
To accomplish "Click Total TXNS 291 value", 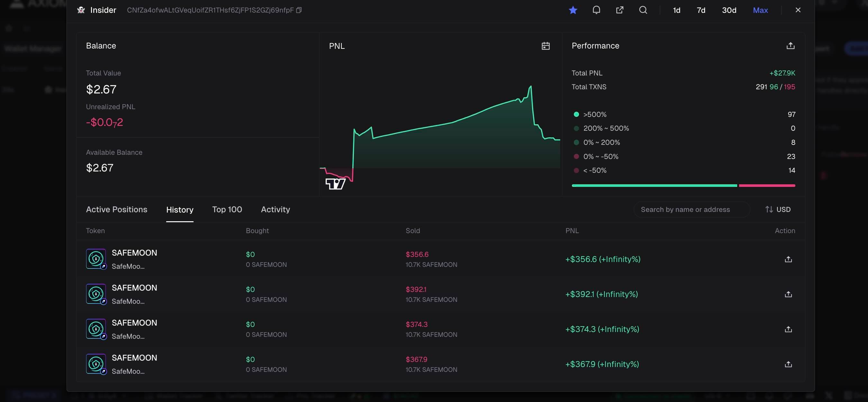I will click(761, 87).
